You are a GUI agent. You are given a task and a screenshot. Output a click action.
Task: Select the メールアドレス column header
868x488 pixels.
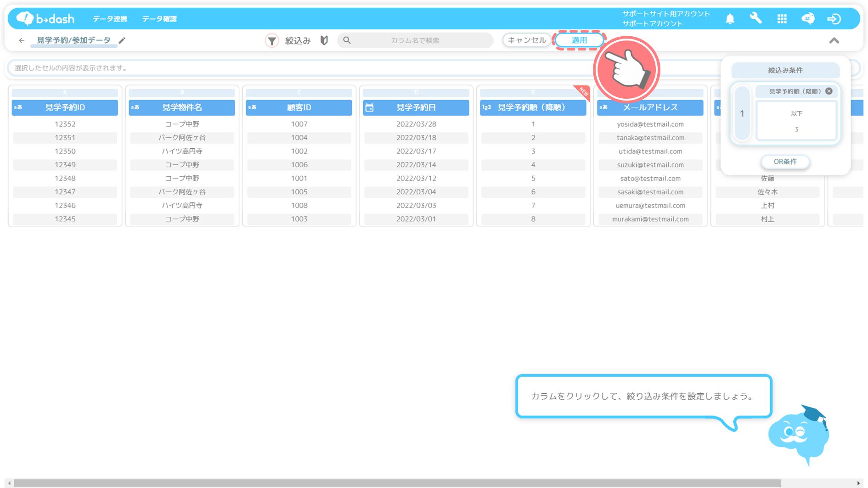tap(650, 107)
